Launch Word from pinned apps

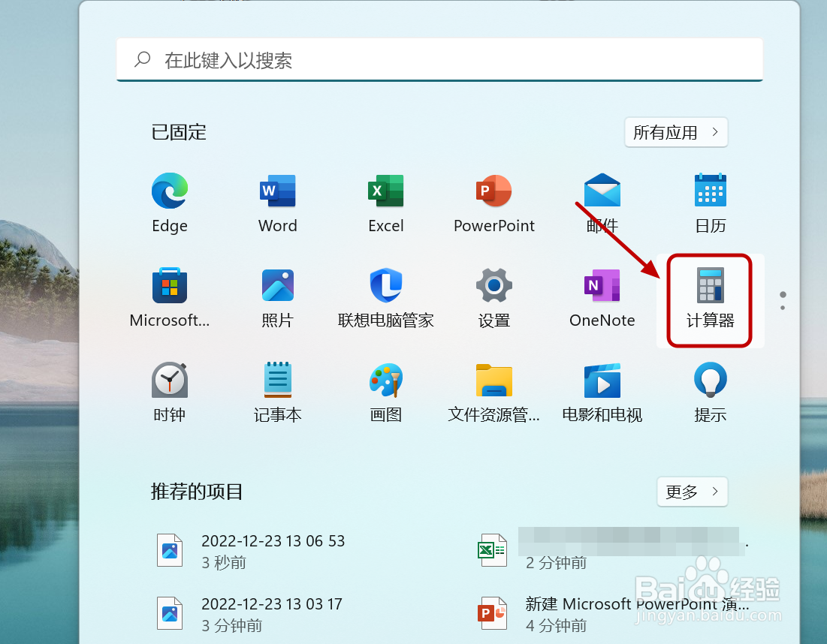tap(277, 203)
